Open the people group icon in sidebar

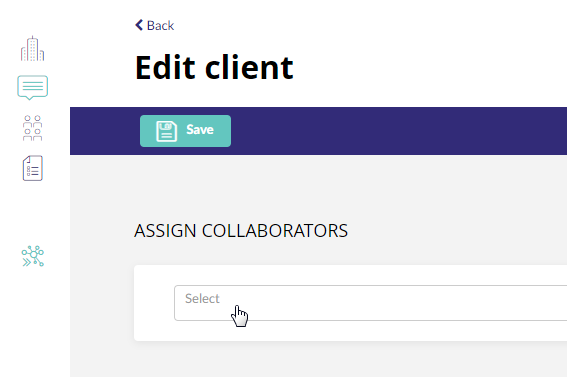click(x=33, y=128)
